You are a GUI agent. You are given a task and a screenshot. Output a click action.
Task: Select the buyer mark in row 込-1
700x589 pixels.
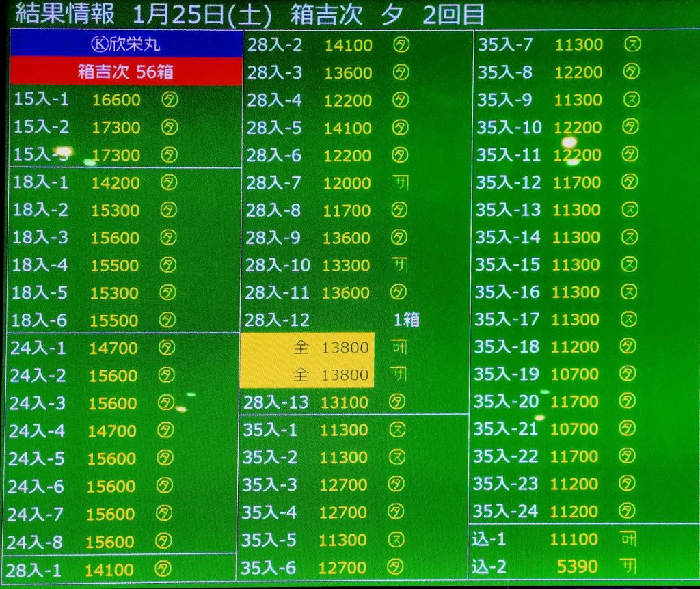coord(627,539)
